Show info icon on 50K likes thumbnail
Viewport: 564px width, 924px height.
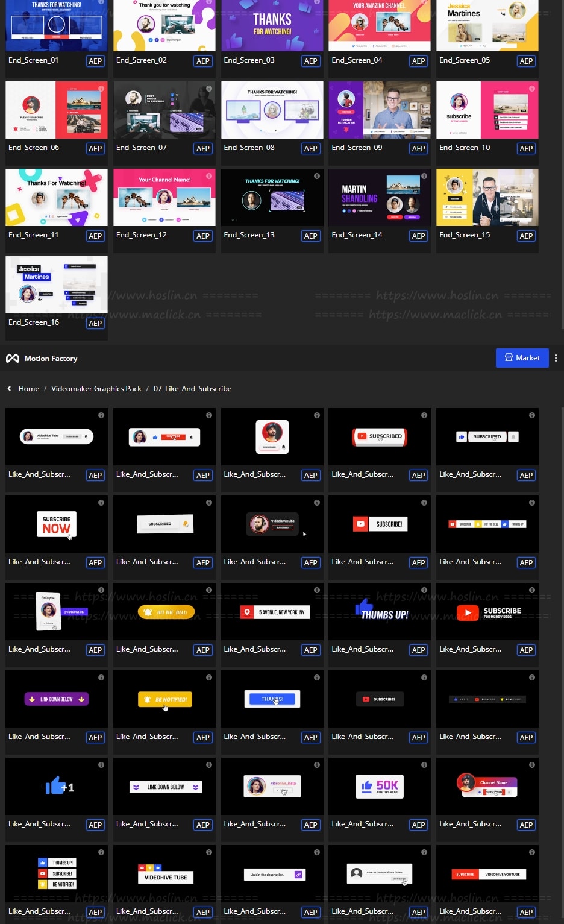(424, 764)
